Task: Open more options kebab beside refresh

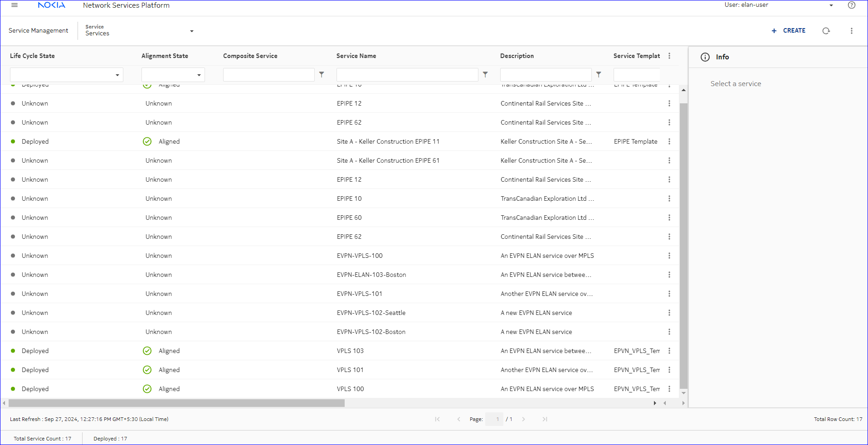Action: (851, 31)
